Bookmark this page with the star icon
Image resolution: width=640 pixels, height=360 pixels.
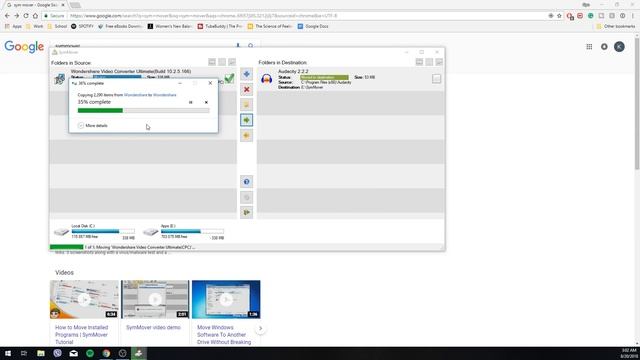point(560,16)
